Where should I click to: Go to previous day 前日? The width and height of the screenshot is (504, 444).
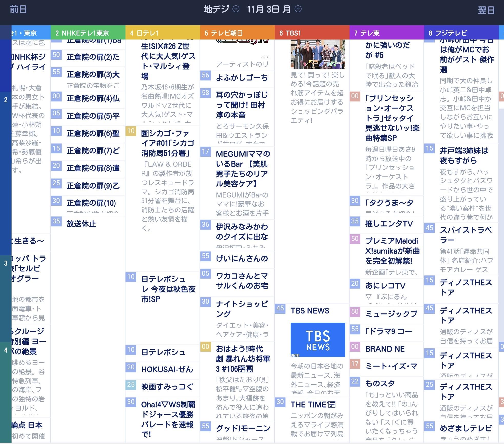tap(18, 9)
